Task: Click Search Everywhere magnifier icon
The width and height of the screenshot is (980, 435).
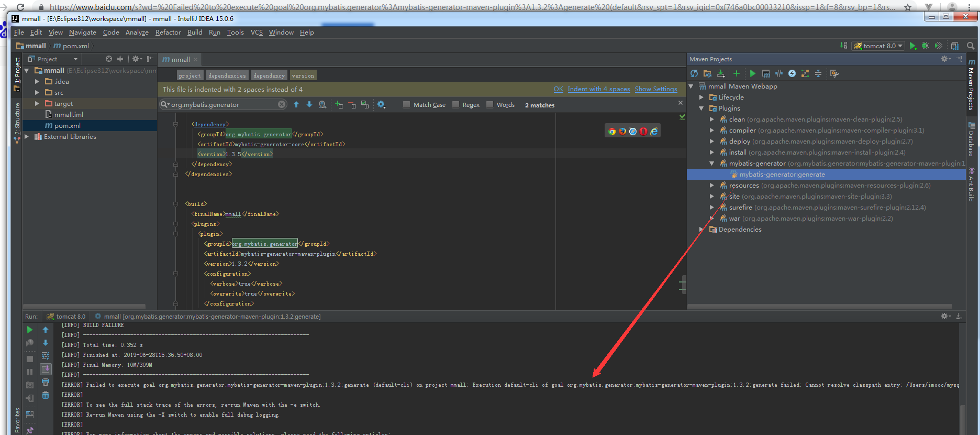Action: point(971,46)
